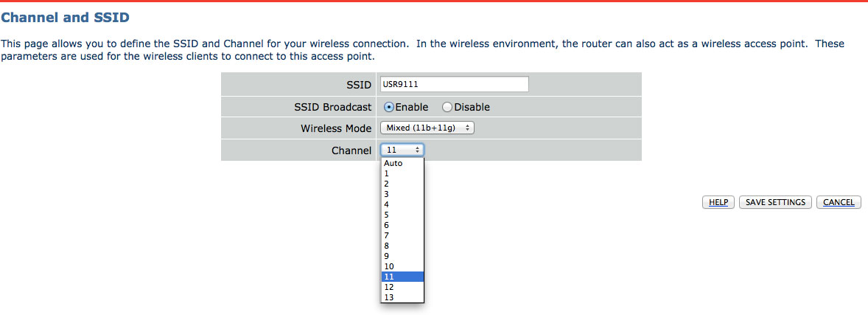Choose Auto from the channel list
This screenshot has width=868, height=315.
[402, 163]
